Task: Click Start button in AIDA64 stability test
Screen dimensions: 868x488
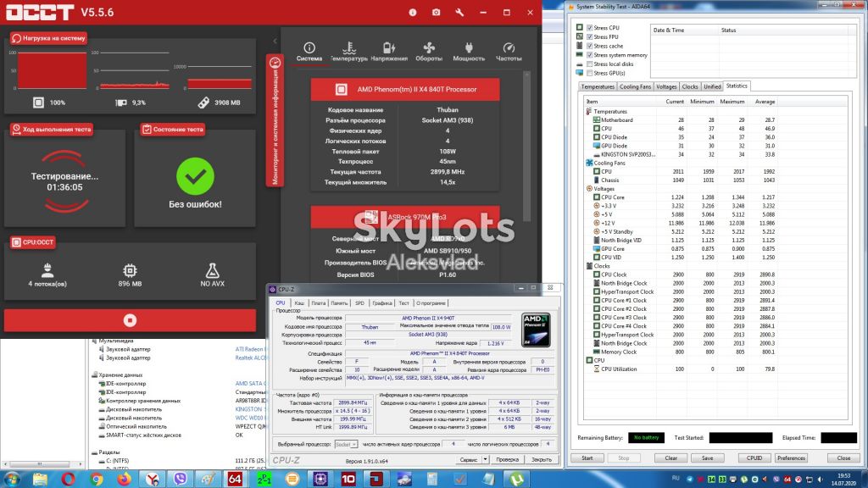Action: (587, 458)
